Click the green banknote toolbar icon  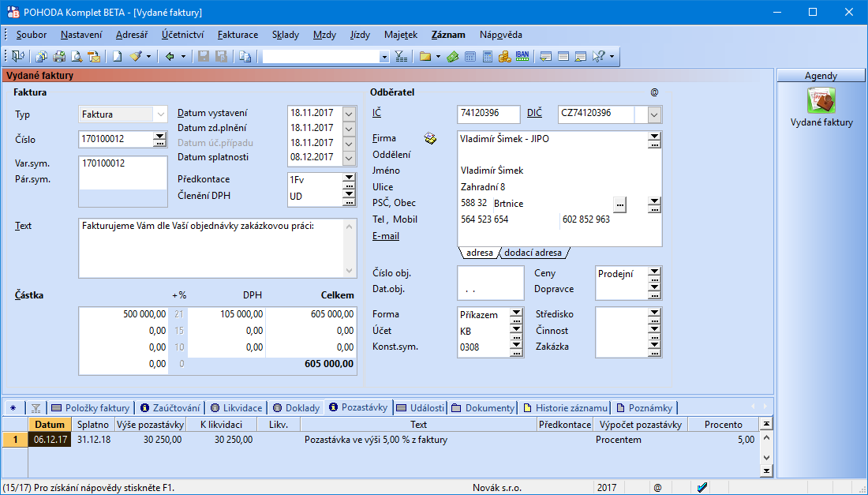click(453, 56)
